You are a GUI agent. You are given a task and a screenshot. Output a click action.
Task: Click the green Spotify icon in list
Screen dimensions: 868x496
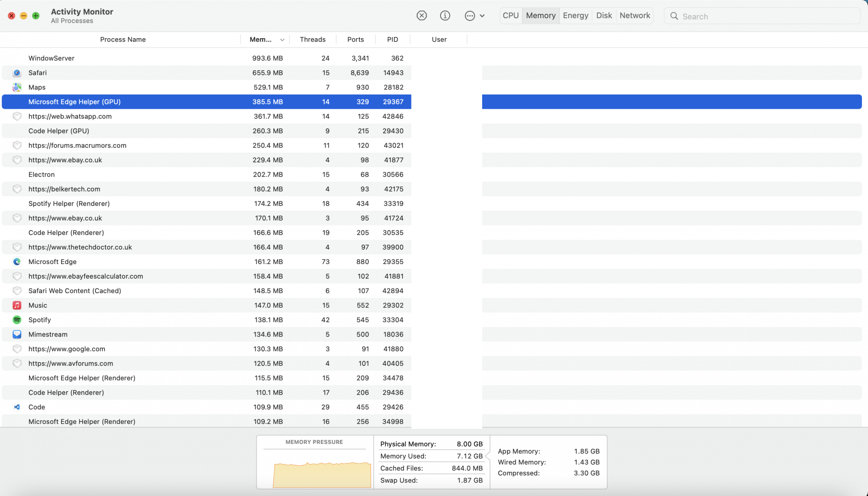(17, 320)
